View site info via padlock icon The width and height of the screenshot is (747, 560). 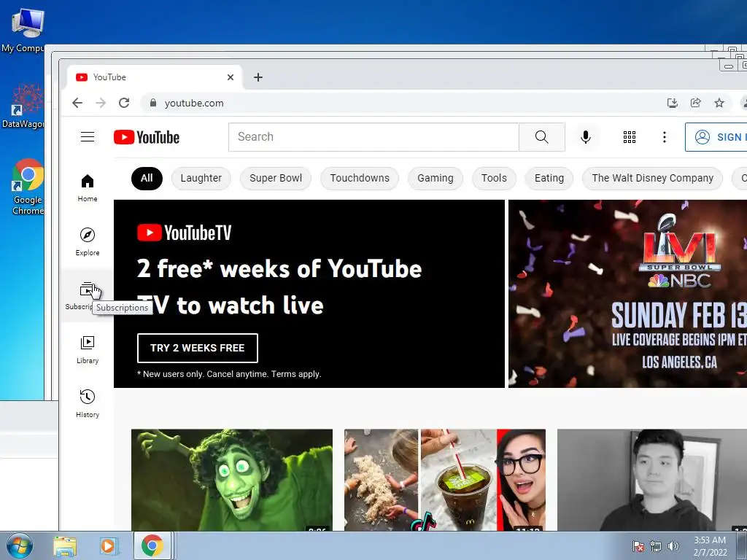[x=153, y=103]
